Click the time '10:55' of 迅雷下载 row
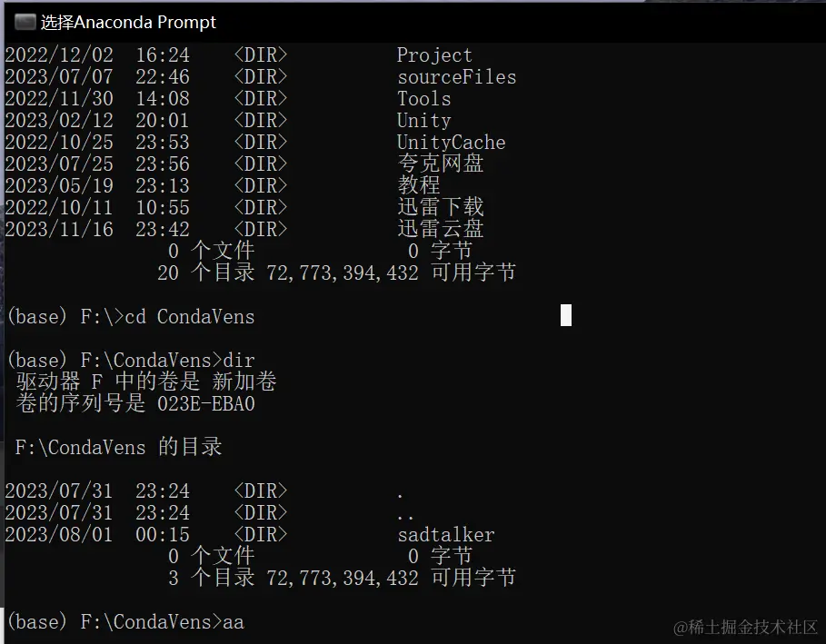 coord(163,207)
